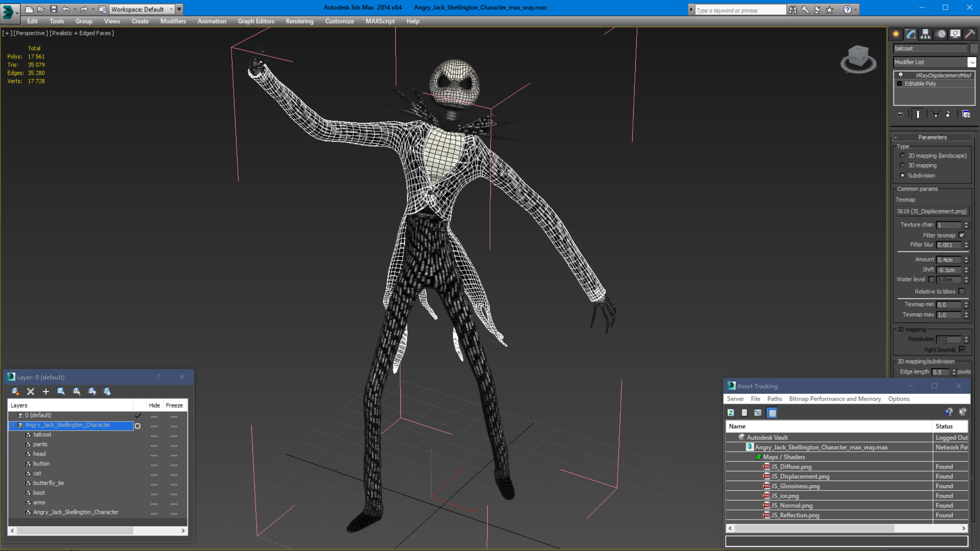Screen dimensions: 980x551
Task: Click Filter blur spinner arrows
Action: pos(966,245)
